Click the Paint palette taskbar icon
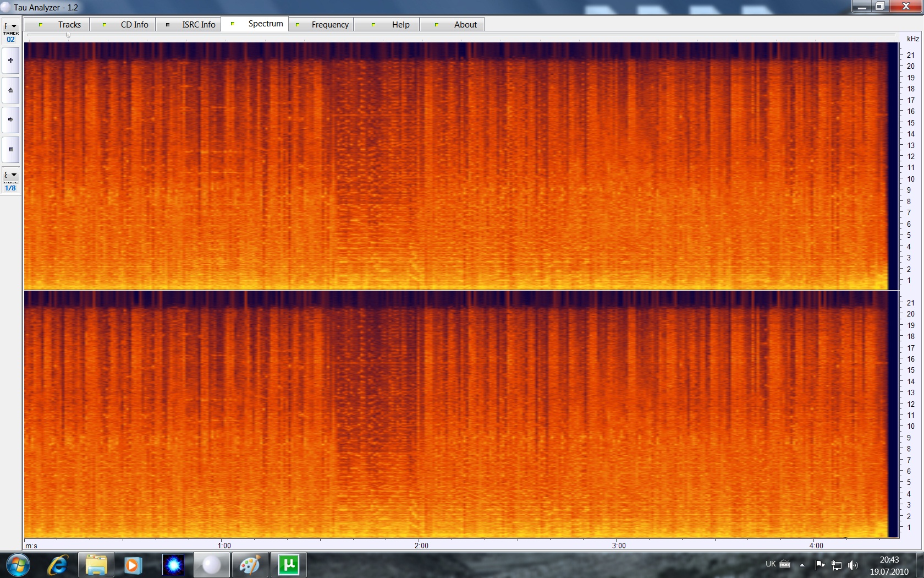This screenshot has height=578, width=924. (250, 565)
